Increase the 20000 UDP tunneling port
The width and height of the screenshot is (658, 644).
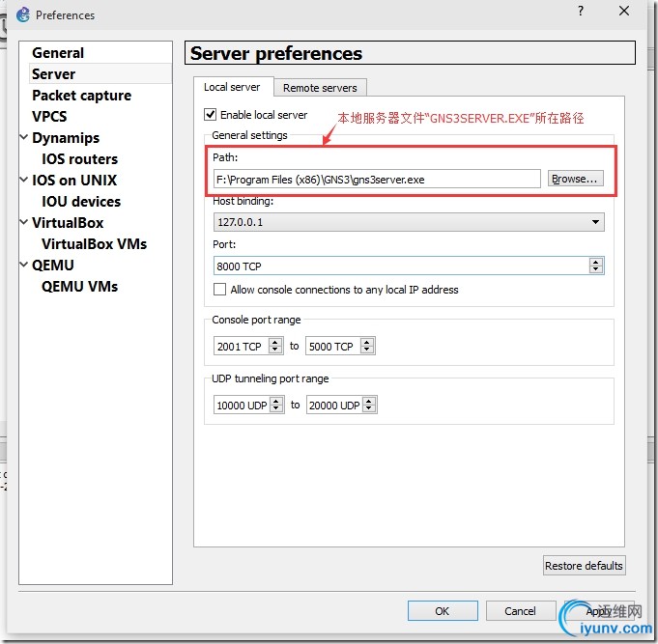[369, 402]
